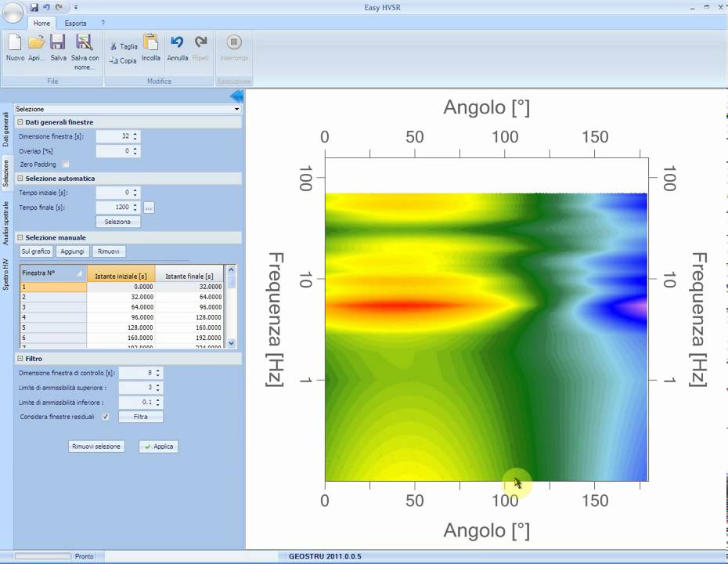Click the table scrollbar down arrow
This screenshot has width=728, height=564.
(x=231, y=343)
